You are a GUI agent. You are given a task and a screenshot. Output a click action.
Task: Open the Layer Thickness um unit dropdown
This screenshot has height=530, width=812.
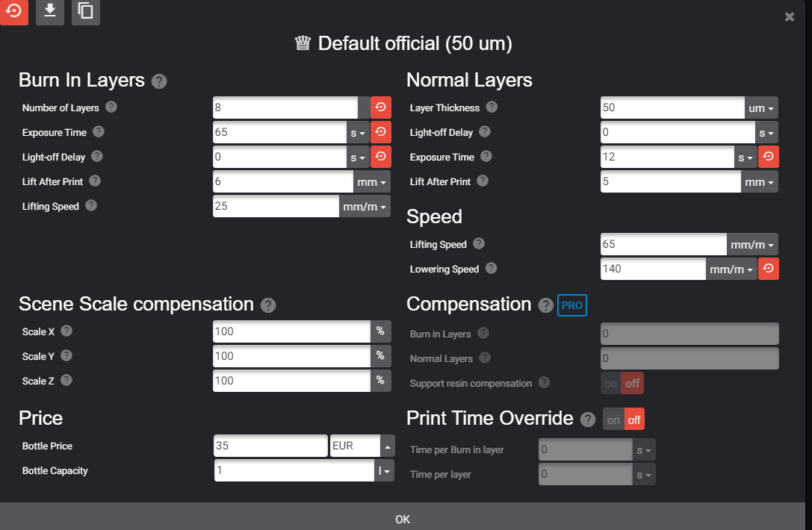[x=761, y=108]
